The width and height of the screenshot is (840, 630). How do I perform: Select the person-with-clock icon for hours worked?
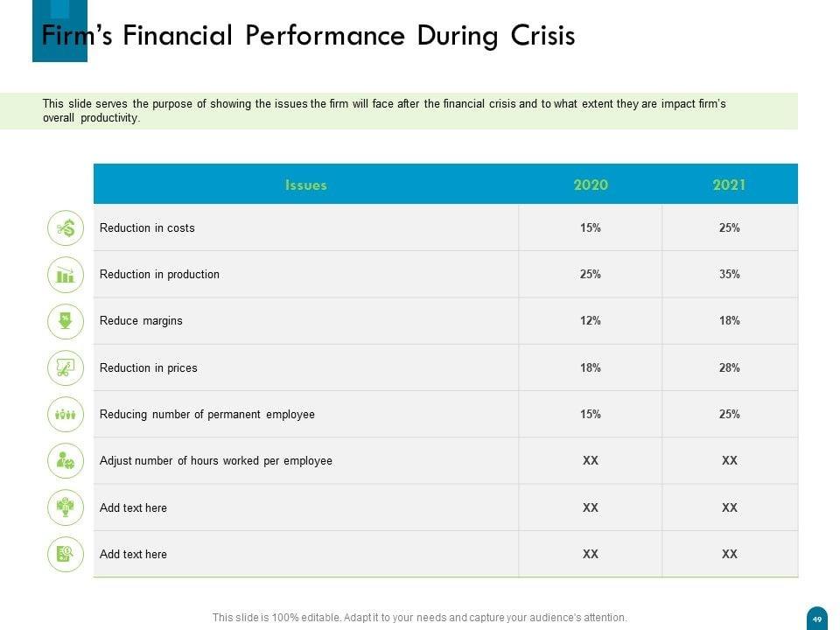66,461
